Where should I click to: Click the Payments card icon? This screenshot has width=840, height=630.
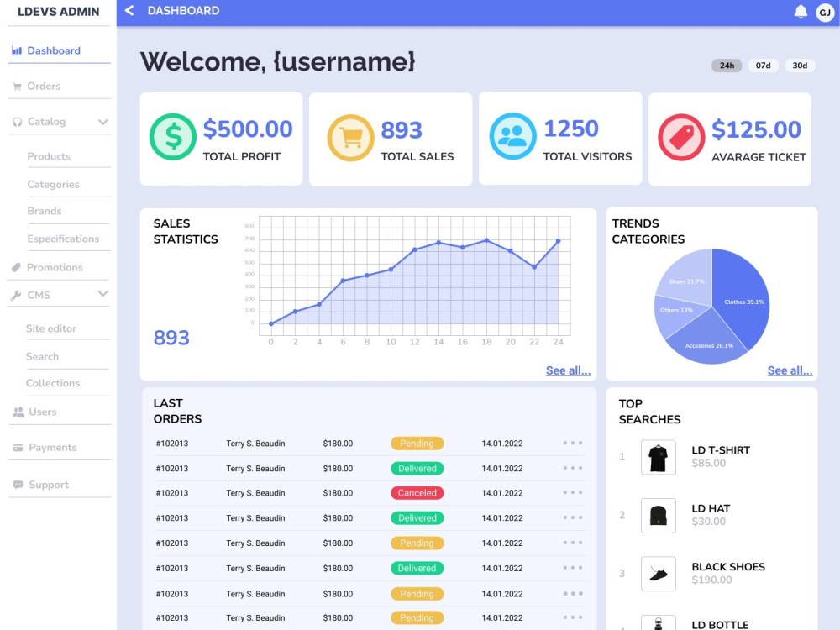pos(18,448)
